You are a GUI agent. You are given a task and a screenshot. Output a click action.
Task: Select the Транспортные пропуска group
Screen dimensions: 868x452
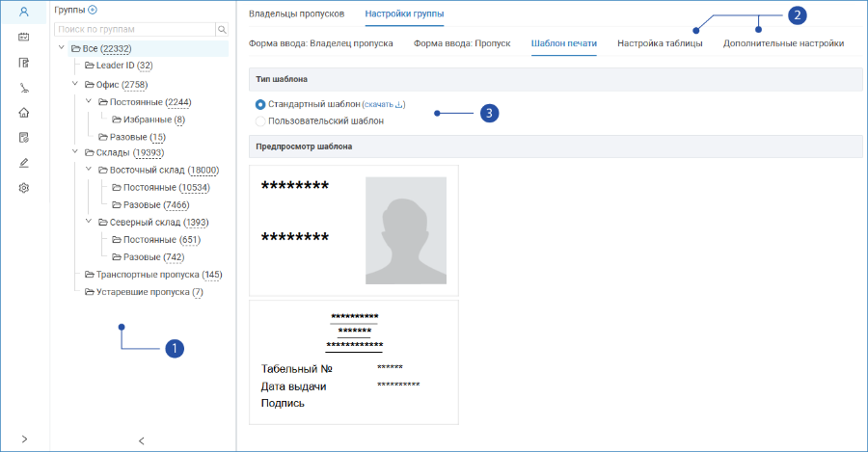coord(153,275)
